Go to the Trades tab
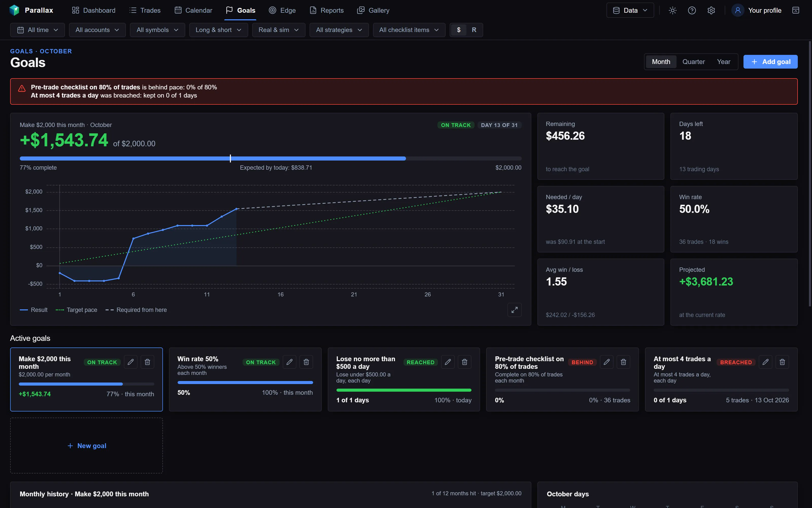 [145, 10]
